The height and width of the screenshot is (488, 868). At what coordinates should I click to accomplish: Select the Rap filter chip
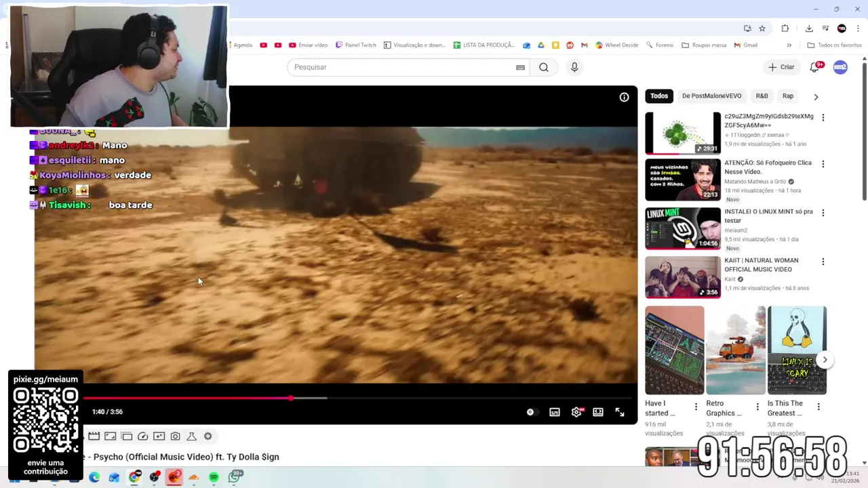click(788, 96)
